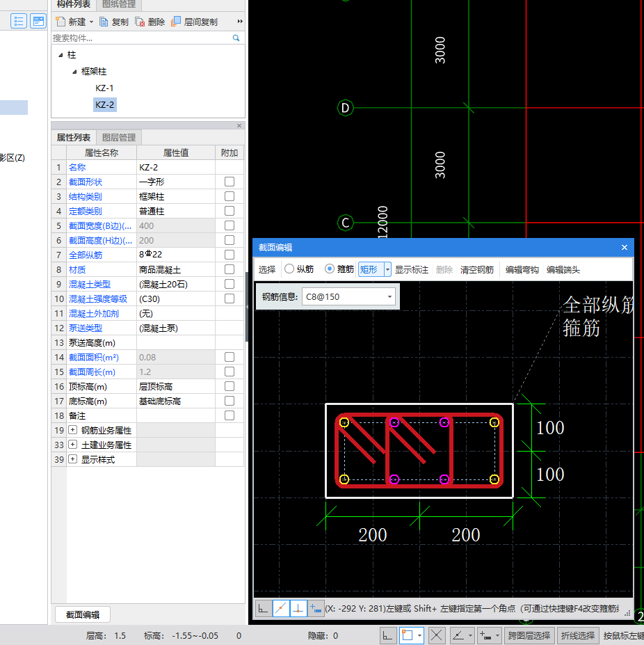Expand the component toolbar overflow arrows

pyautogui.click(x=240, y=22)
